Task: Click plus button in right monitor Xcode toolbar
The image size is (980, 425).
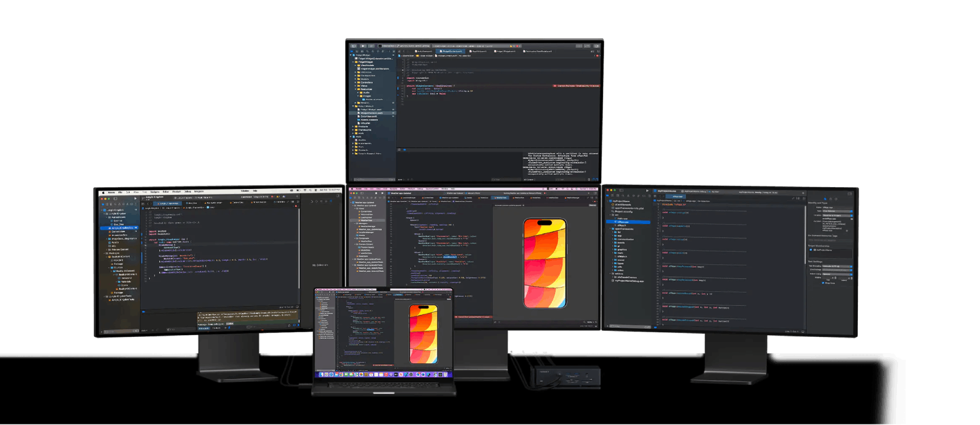Action: point(803,193)
